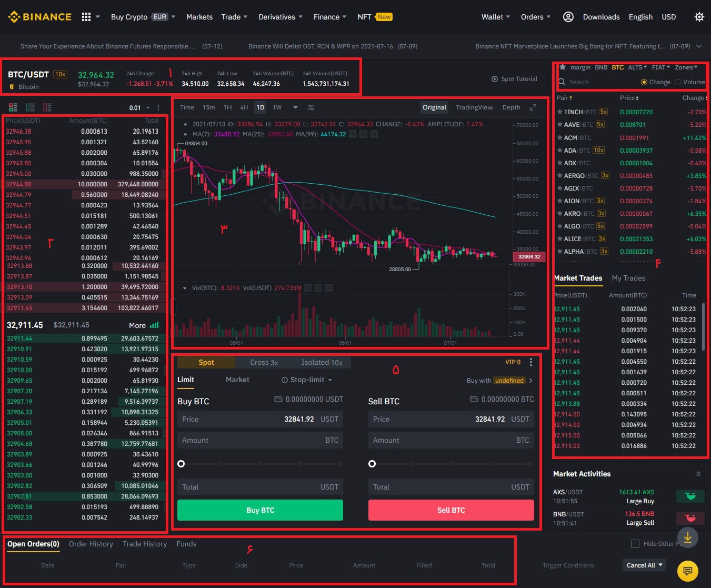Click Spot Tutorial play icon
711x588 pixels.
[495, 79]
